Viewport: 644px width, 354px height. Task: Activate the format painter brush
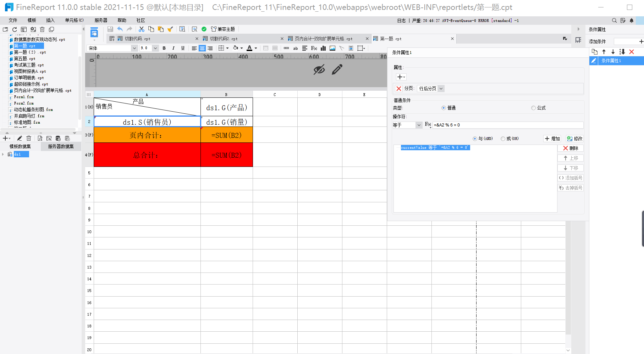coord(170,29)
